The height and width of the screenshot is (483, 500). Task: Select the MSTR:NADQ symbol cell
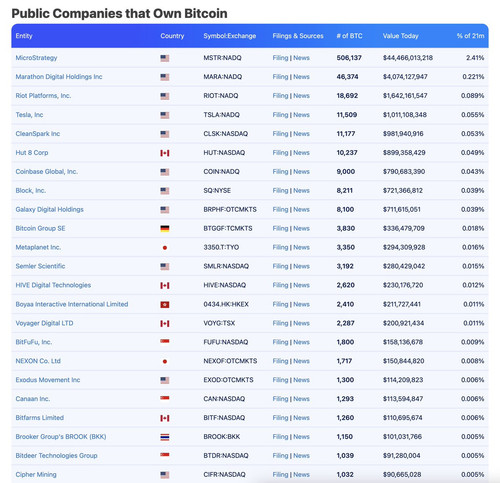(x=222, y=58)
